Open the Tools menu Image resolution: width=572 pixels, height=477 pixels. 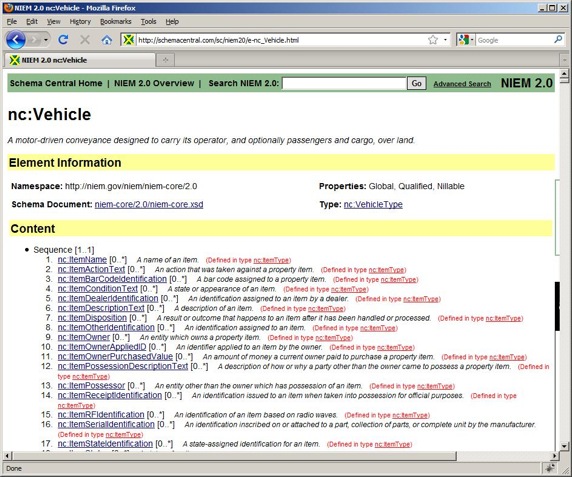click(148, 22)
